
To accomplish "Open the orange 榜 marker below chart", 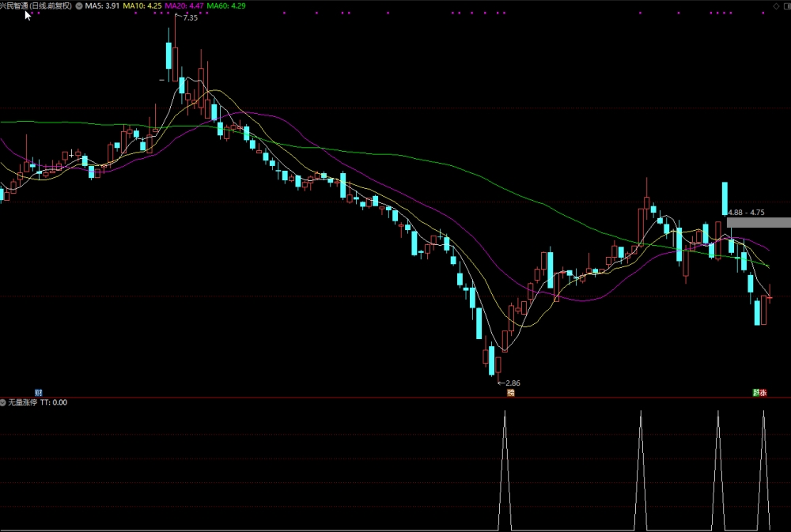I will tap(510, 392).
